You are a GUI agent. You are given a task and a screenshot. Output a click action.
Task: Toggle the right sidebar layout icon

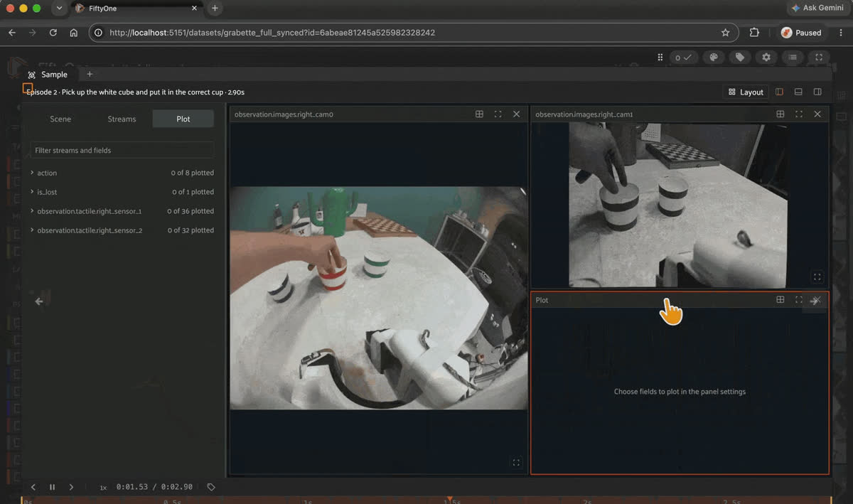click(817, 92)
